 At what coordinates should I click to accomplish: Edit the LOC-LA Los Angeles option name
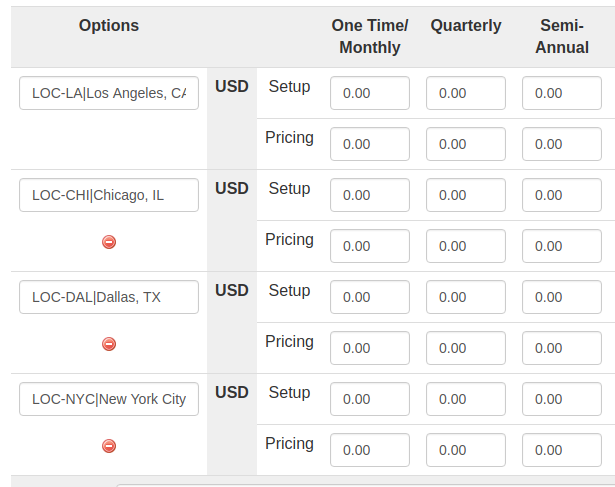click(109, 93)
